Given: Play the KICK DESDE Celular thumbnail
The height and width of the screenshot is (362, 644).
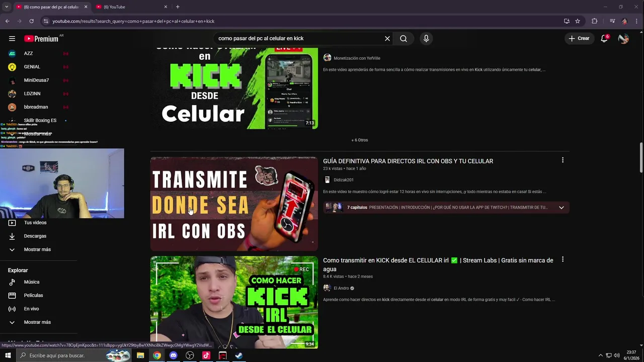Looking at the screenshot, I should (234, 88).
